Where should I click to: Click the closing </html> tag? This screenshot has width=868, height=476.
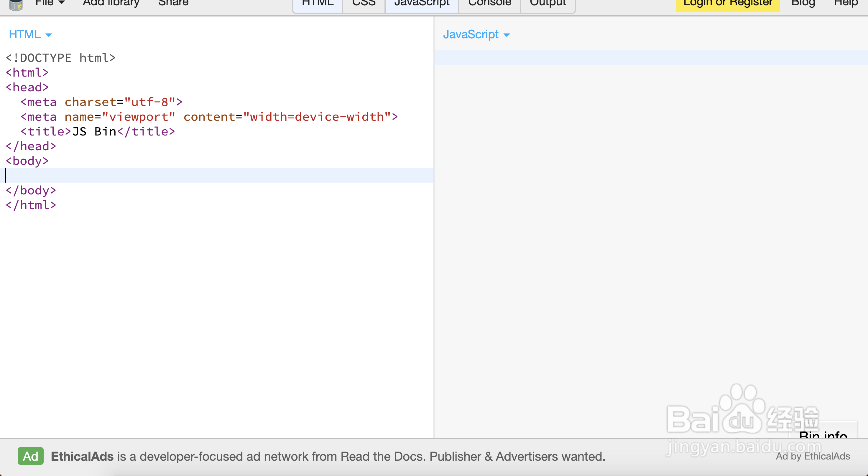coord(31,205)
